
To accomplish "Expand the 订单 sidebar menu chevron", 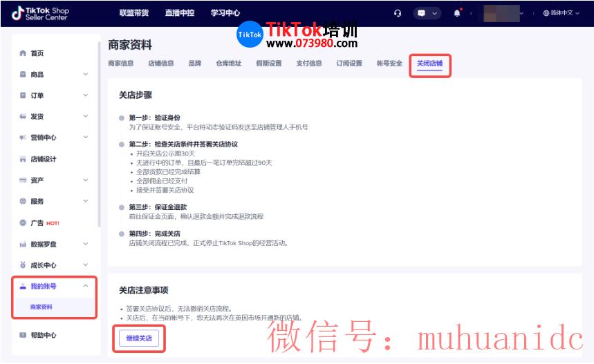I will (x=86, y=95).
